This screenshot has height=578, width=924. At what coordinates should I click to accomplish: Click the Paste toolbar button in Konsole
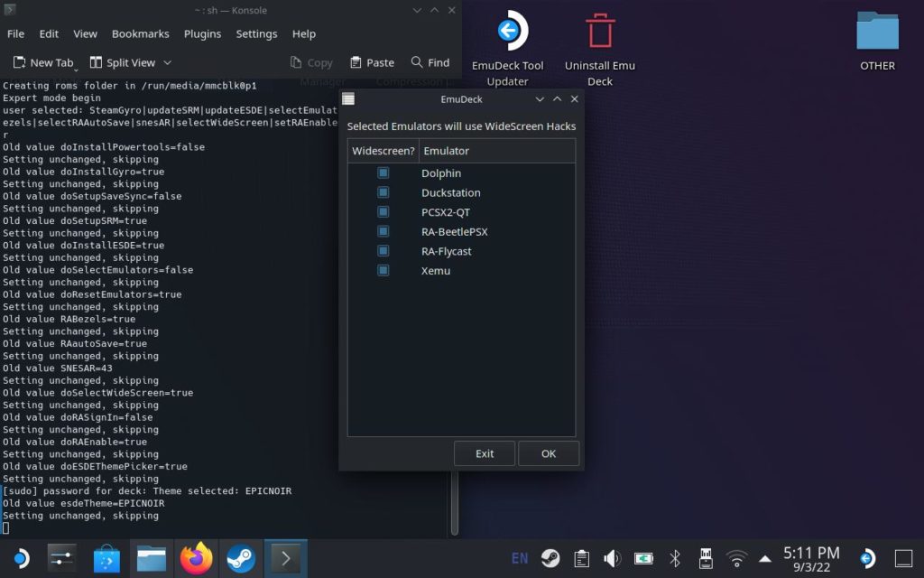coord(372,62)
